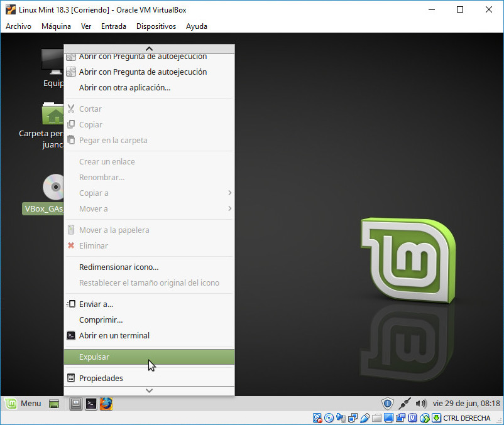Click the VirtualBox USB devices status icon
504x425 pixels.
(365, 418)
